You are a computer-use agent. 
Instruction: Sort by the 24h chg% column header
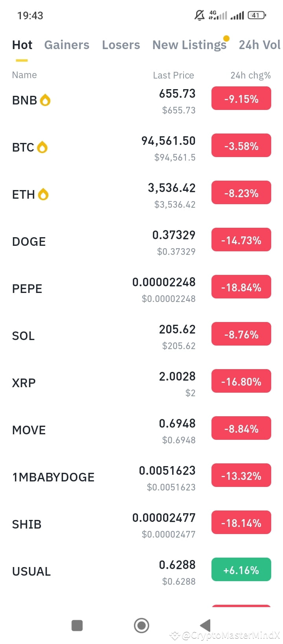251,75
